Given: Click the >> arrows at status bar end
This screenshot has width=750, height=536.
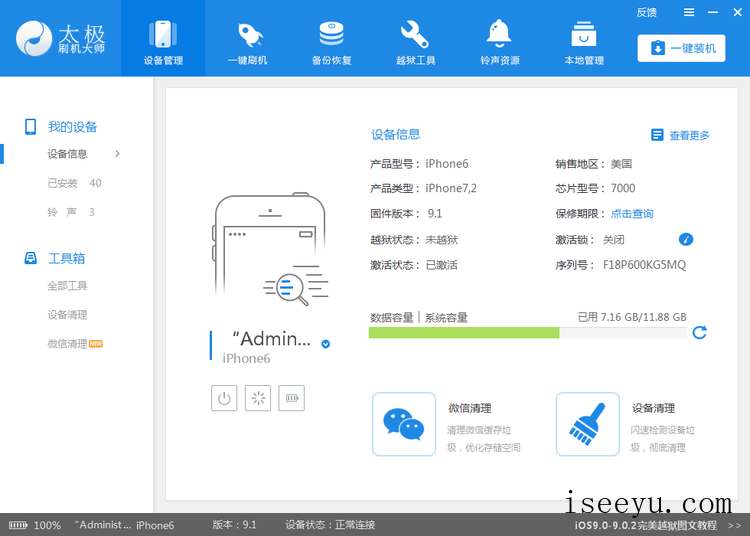Looking at the screenshot, I should point(734,525).
